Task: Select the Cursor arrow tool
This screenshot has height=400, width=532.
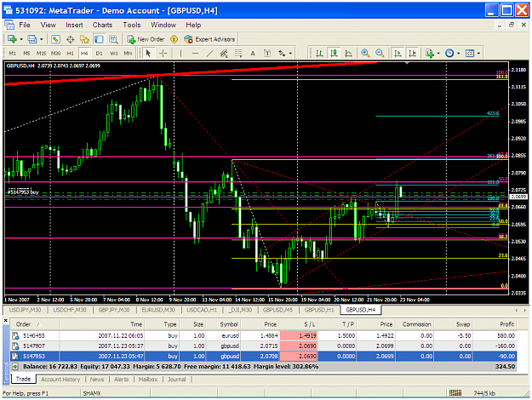Action: coord(148,54)
